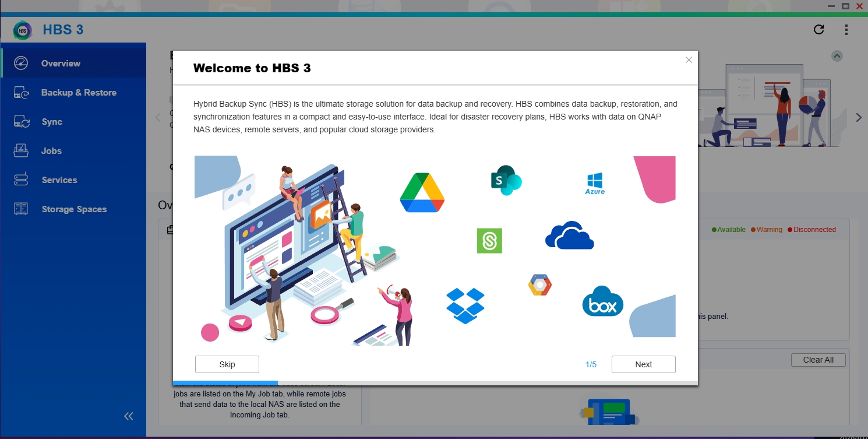The width and height of the screenshot is (868, 439).
Task: Close the Welcome to HBS 3 dialog
Action: [689, 60]
